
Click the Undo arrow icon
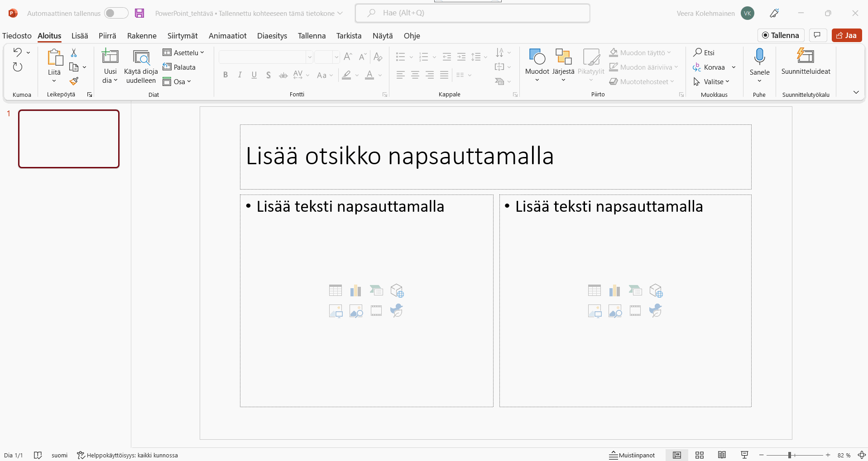point(17,52)
